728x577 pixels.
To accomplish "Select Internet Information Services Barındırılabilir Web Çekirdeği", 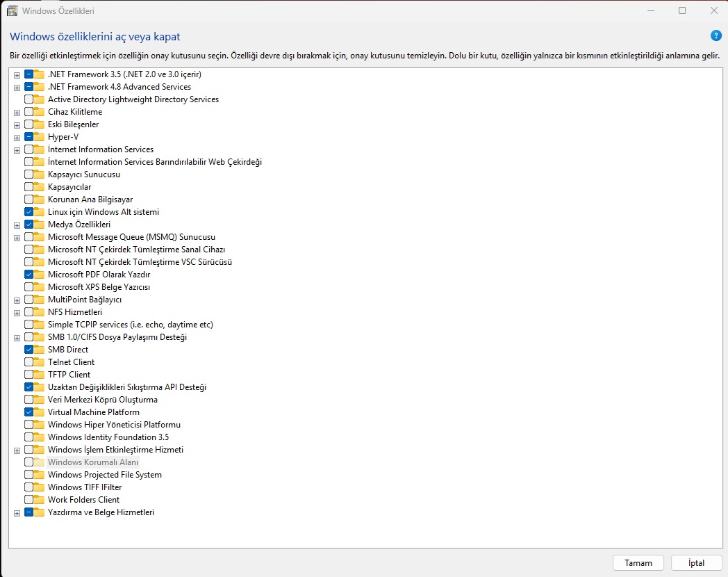I will pos(155,162).
